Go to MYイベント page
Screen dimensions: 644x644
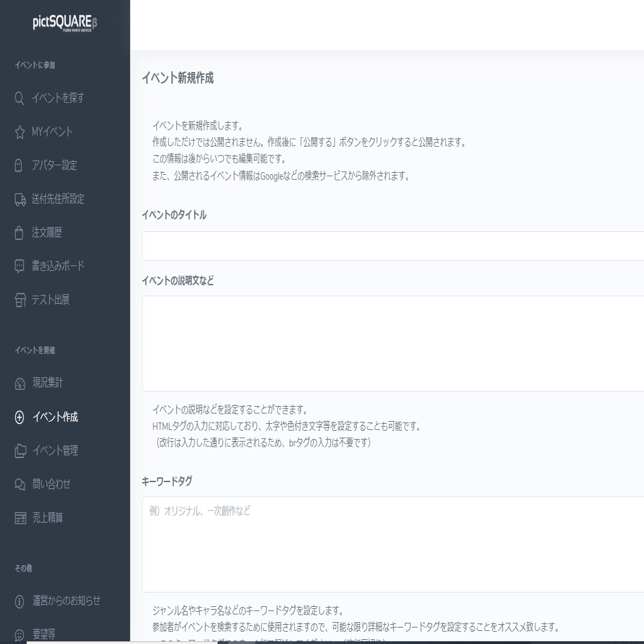(52, 132)
